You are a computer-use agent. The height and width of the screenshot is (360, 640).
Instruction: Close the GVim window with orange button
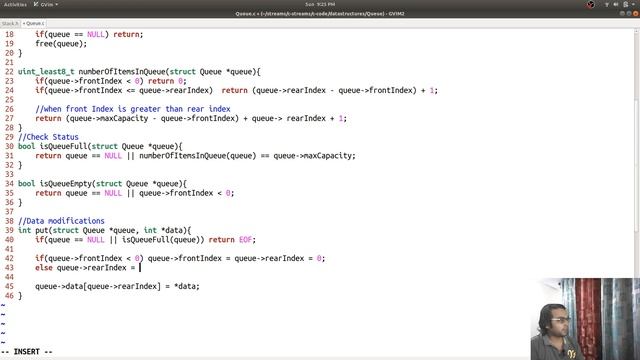point(636,13)
